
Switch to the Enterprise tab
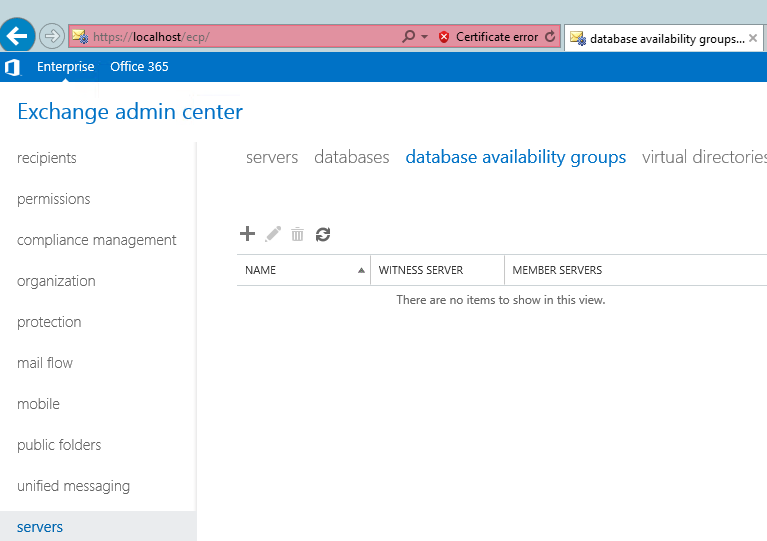point(66,67)
